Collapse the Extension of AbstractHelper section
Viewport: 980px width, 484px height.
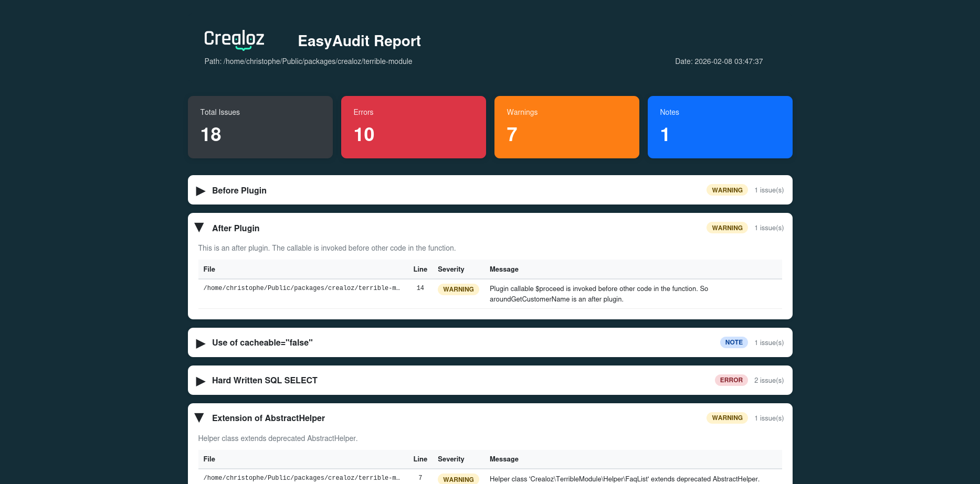(199, 417)
